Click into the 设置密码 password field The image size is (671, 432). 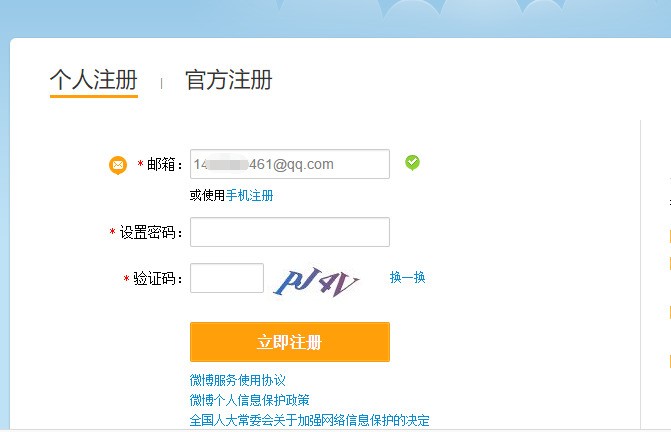290,232
